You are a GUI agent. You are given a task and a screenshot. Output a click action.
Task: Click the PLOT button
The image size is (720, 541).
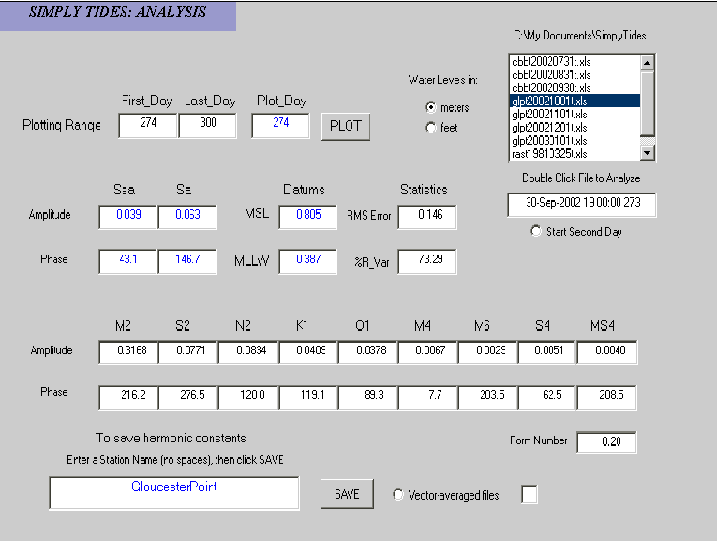[345, 127]
